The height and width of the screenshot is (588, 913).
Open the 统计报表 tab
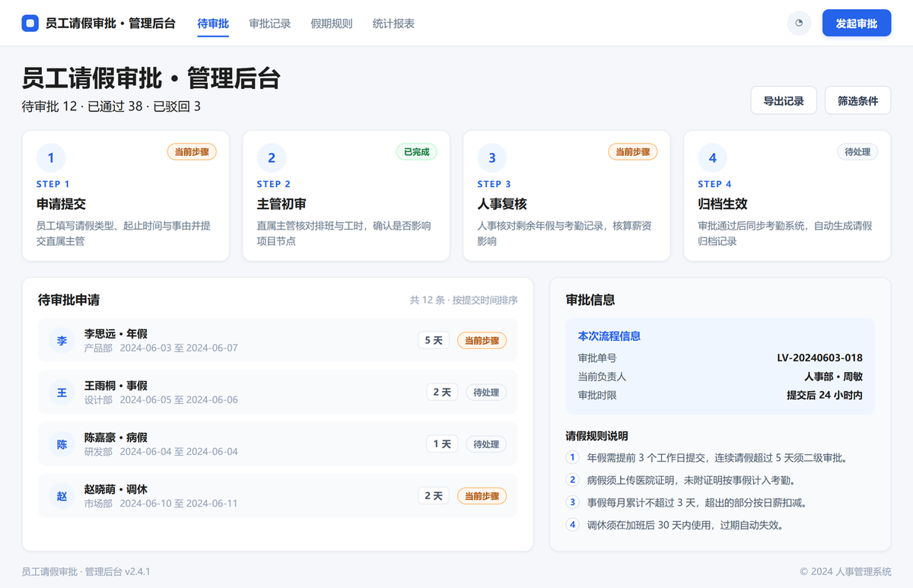pyautogui.click(x=393, y=24)
